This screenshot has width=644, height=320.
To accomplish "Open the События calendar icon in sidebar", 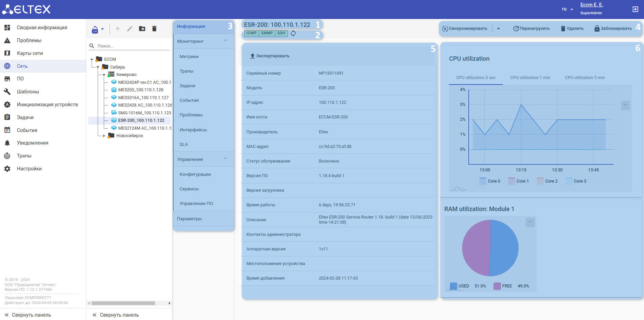I will point(7,130).
